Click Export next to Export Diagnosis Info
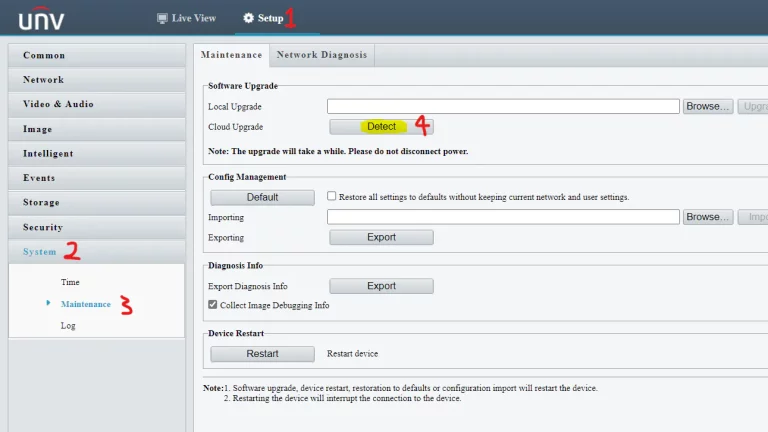This screenshot has width=768, height=432. (x=381, y=286)
